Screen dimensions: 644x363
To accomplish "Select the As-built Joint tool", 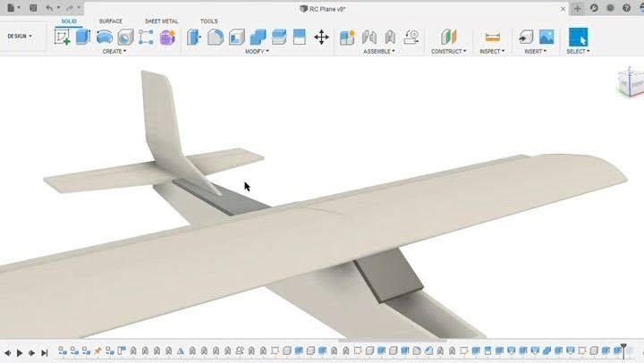I will coord(390,37).
